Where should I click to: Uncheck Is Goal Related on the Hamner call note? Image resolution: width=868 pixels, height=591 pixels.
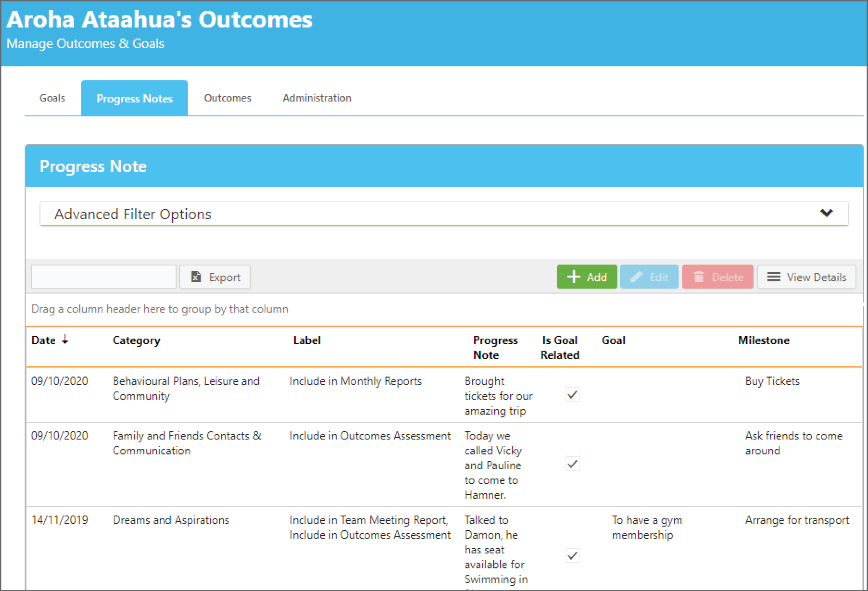pos(573,464)
